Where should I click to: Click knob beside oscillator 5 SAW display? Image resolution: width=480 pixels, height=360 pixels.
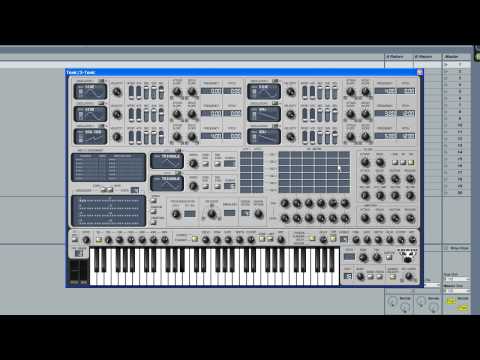point(290,114)
